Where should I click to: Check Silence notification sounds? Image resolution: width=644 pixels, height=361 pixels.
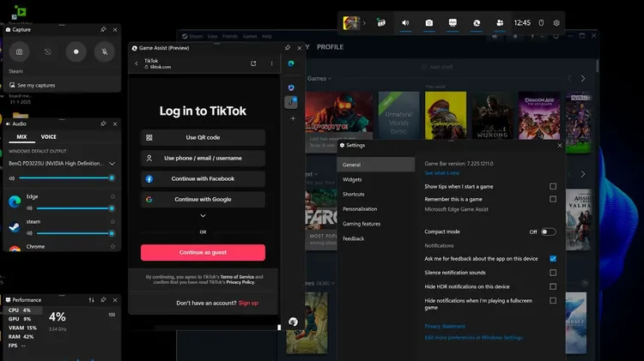[x=553, y=273]
